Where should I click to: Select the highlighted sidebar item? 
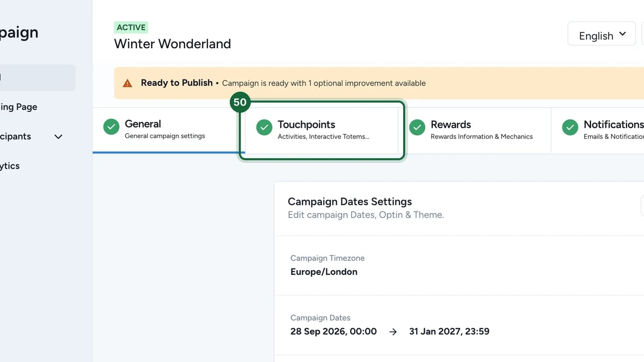coord(38,78)
